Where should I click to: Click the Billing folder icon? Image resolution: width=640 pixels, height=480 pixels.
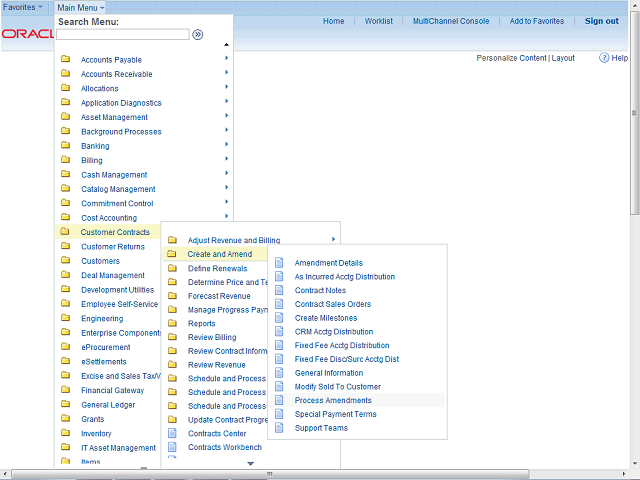coord(65,160)
